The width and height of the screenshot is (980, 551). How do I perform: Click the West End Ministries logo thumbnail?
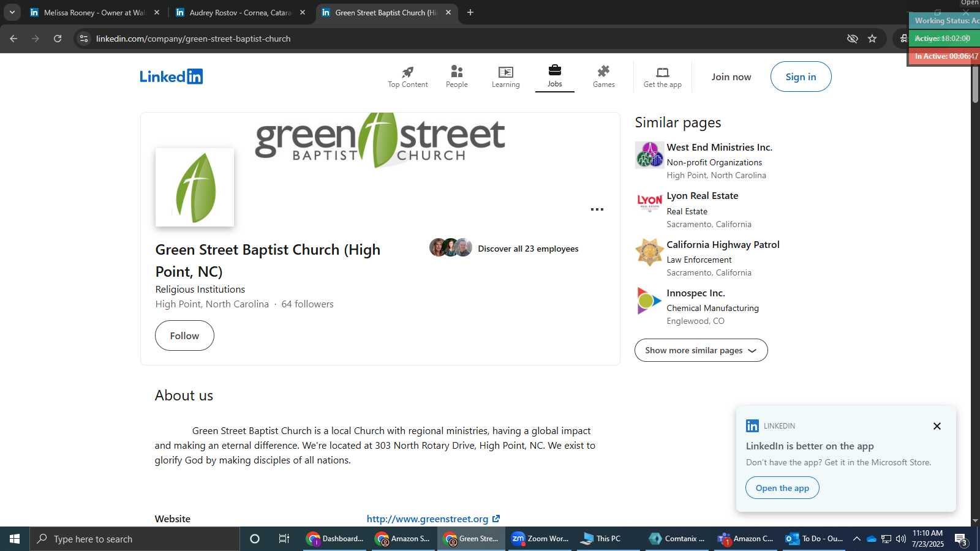[649, 155]
